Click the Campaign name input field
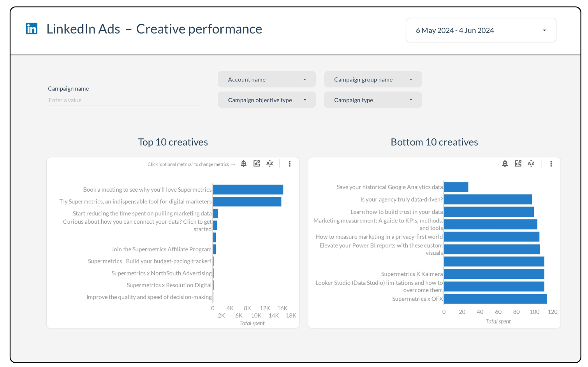Image resolution: width=588 pixels, height=367 pixels. [x=124, y=100]
